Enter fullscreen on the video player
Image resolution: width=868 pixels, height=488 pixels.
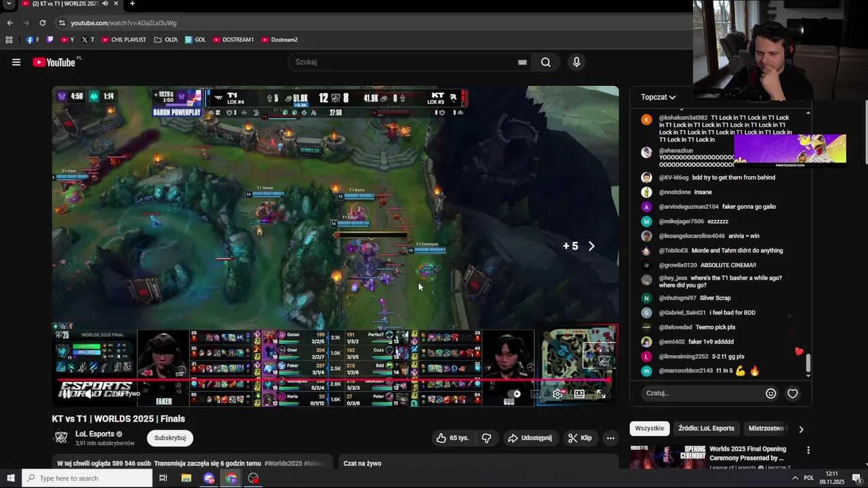tap(601, 394)
